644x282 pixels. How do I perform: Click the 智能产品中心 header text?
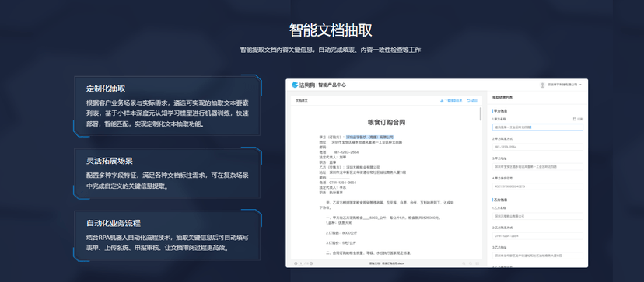(x=332, y=85)
